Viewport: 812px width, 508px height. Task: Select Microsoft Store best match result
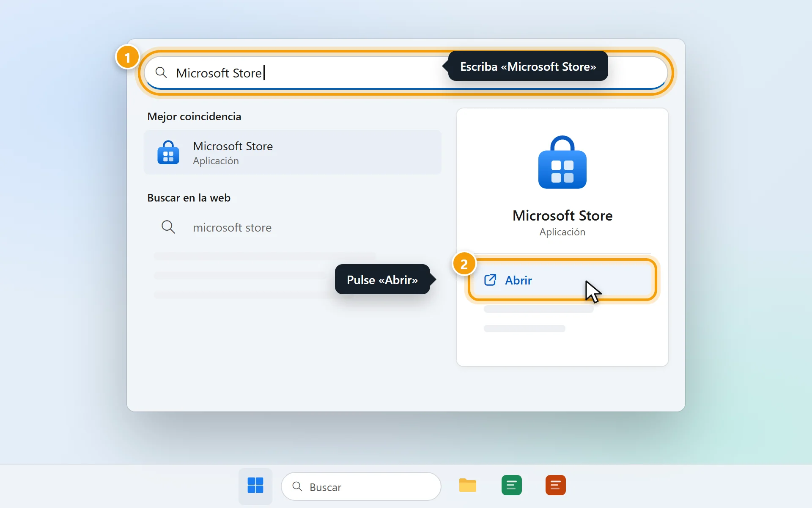coord(293,152)
